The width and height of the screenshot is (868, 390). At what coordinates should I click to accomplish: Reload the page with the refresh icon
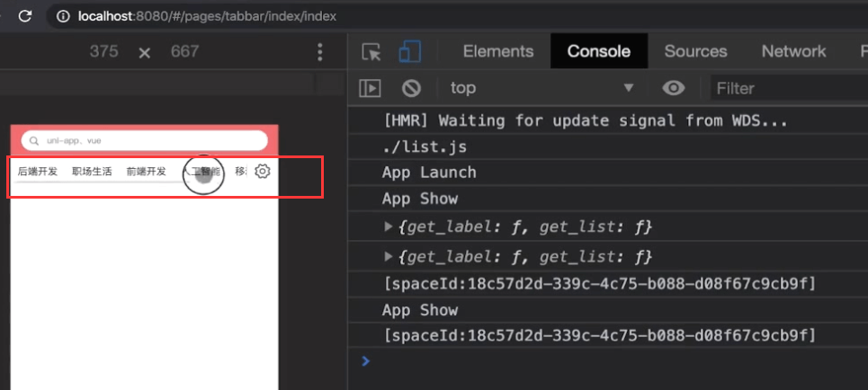(x=25, y=16)
